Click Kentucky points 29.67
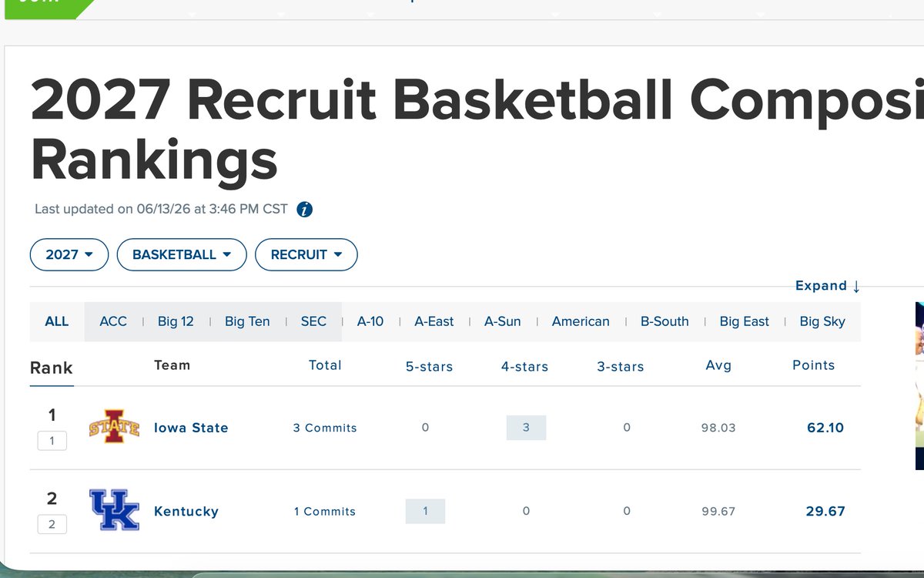The width and height of the screenshot is (924, 578). [825, 511]
